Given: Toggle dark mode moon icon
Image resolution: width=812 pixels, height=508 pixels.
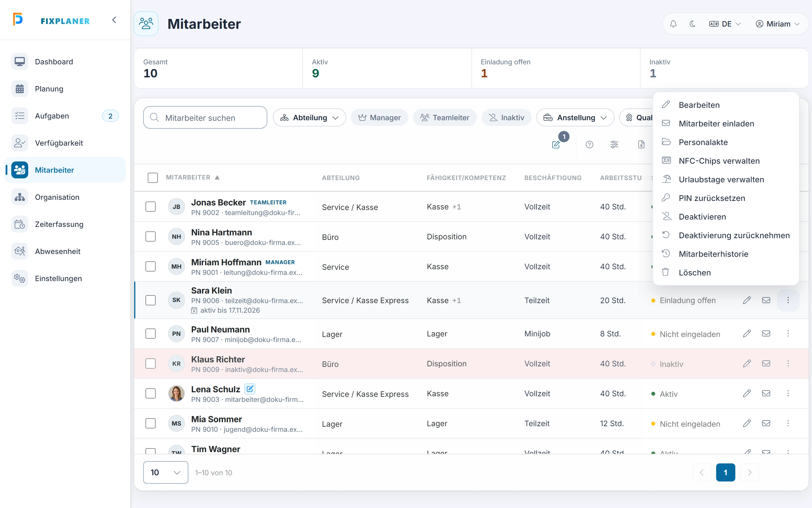Looking at the screenshot, I should tap(692, 24).
